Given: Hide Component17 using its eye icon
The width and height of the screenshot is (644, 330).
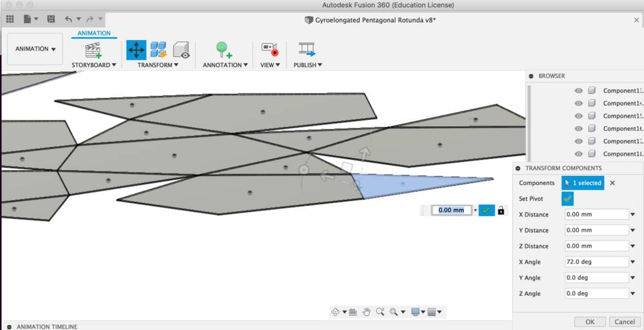Looking at the screenshot, I should click(x=579, y=141).
